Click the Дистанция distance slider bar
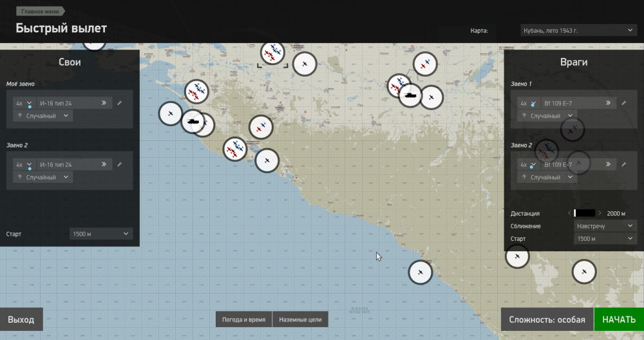Image resolution: width=644 pixels, height=340 pixels. click(585, 213)
